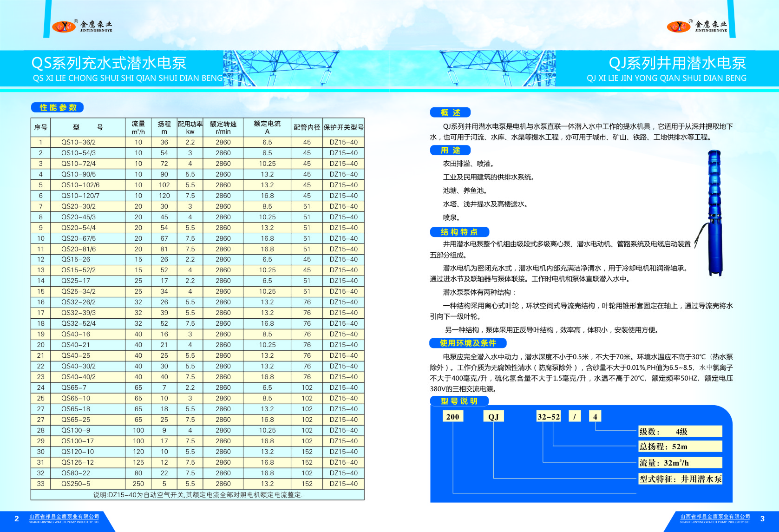779x532 pixels.
Task: Click the model cell QS10-36/2
Action: point(88,142)
